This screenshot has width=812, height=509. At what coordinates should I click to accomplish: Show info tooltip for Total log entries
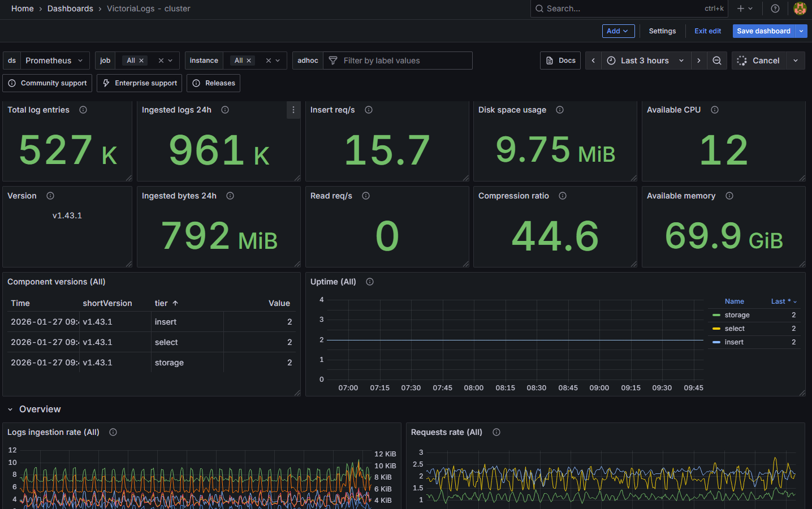pyautogui.click(x=83, y=110)
